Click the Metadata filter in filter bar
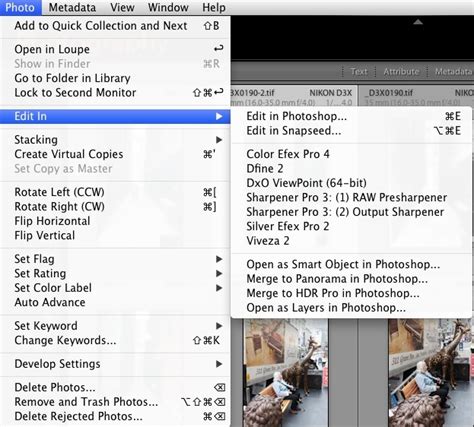Viewport: 474px width, 427px height. pos(453,71)
